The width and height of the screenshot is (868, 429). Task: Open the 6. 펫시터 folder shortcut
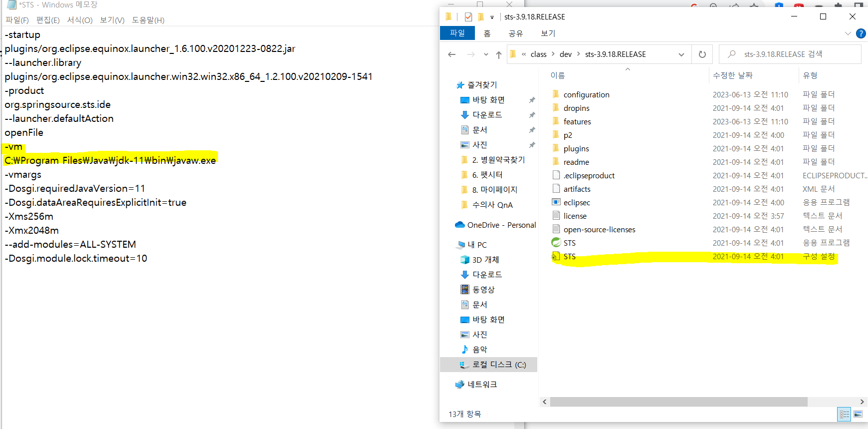point(487,175)
